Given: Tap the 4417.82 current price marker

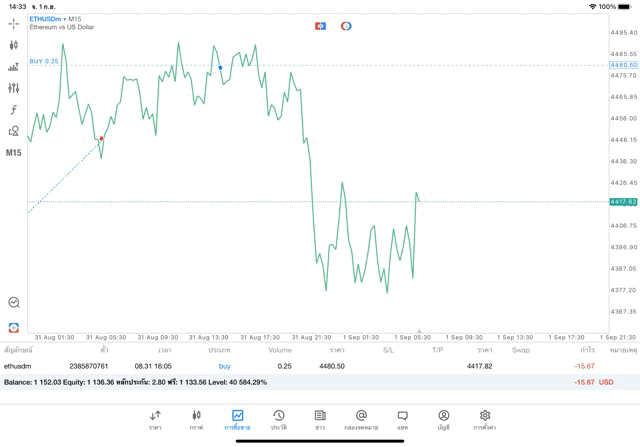Looking at the screenshot, I should pyautogui.click(x=623, y=202).
